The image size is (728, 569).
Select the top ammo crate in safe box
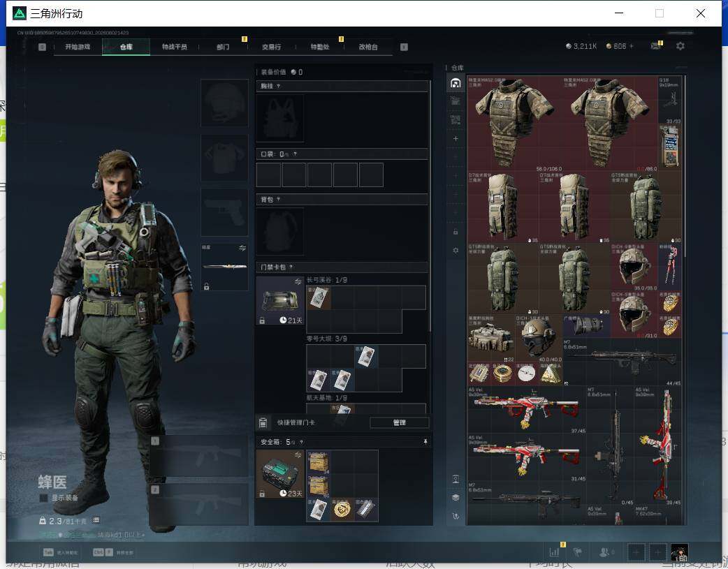319,463
